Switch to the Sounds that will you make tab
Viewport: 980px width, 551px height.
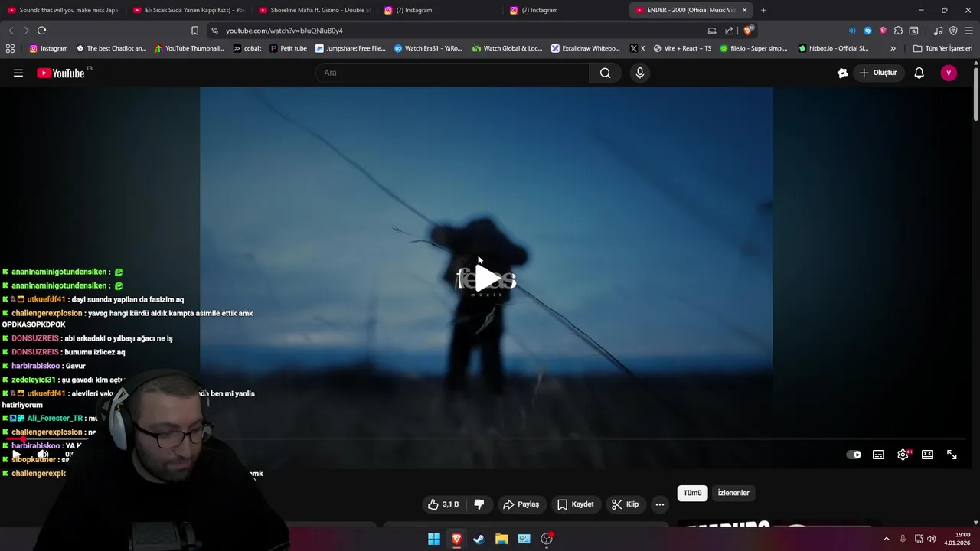click(x=63, y=10)
